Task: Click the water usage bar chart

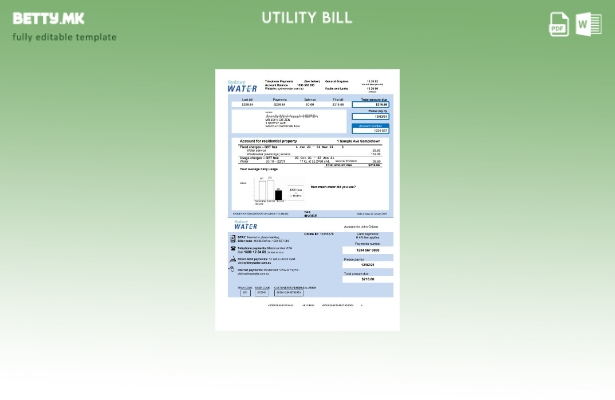Action: [x=268, y=190]
